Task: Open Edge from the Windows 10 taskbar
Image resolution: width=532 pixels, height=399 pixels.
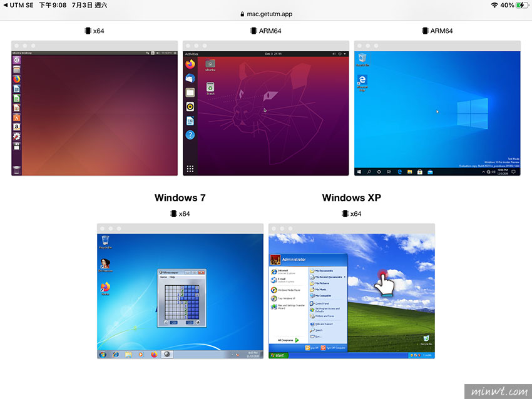Action: pos(400,172)
